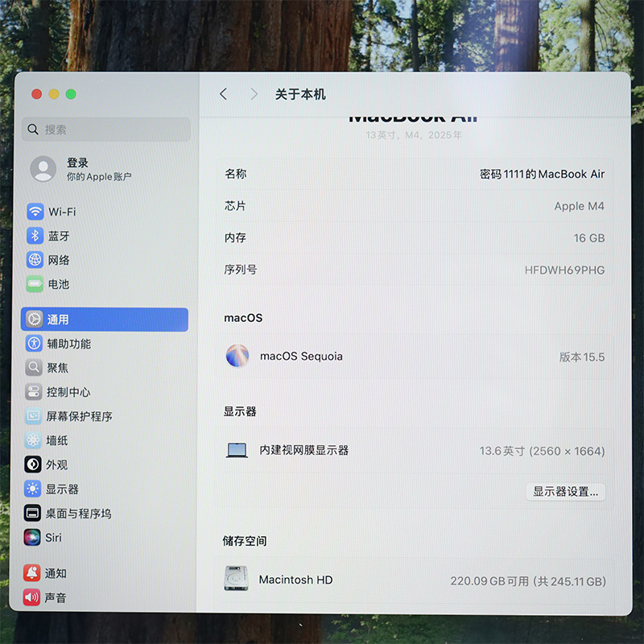Minimize the window with yellow button
Screen dimensions: 644x644
pyautogui.click(x=54, y=94)
